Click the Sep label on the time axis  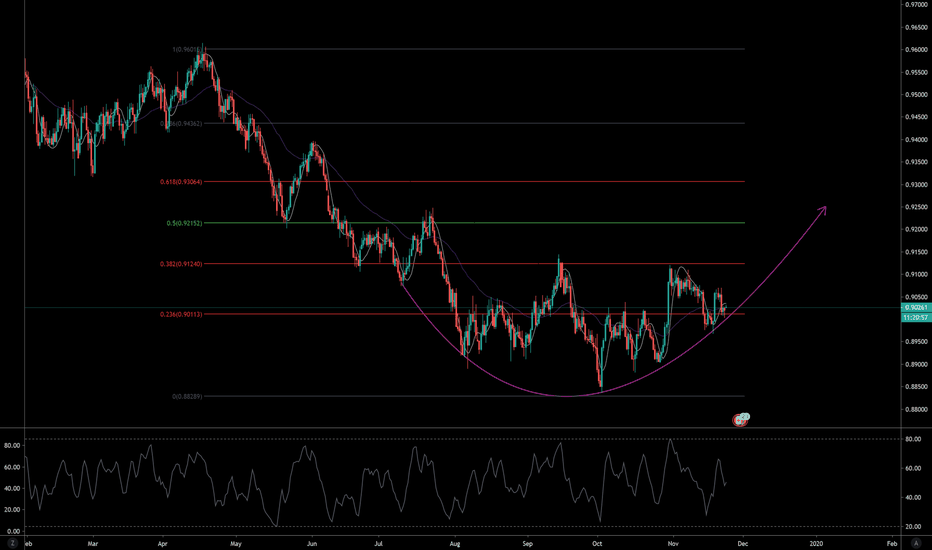click(x=527, y=542)
